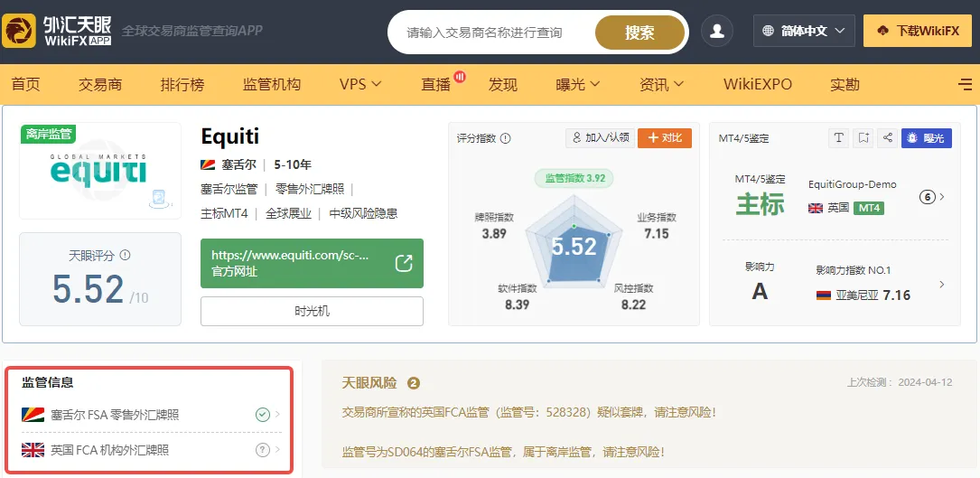Click the 搜索 search button
The image size is (980, 478).
(640, 33)
